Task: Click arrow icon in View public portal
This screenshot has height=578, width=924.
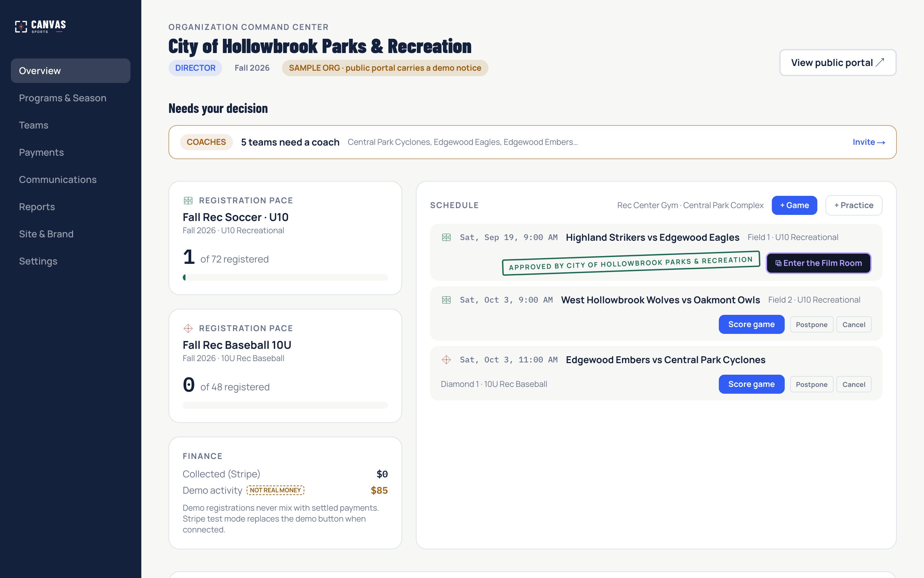Action: click(x=880, y=62)
